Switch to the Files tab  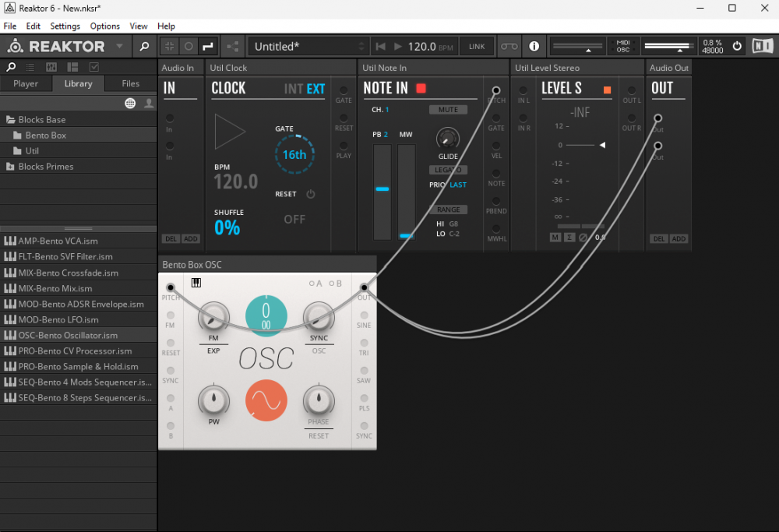(131, 83)
